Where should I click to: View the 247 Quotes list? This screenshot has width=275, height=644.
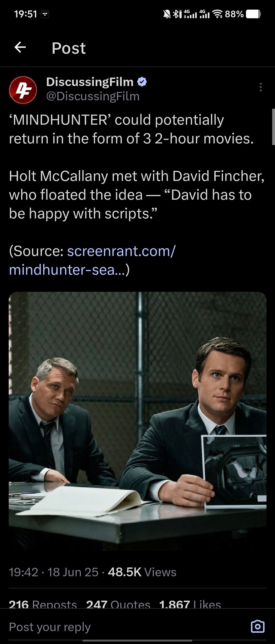coord(118,604)
